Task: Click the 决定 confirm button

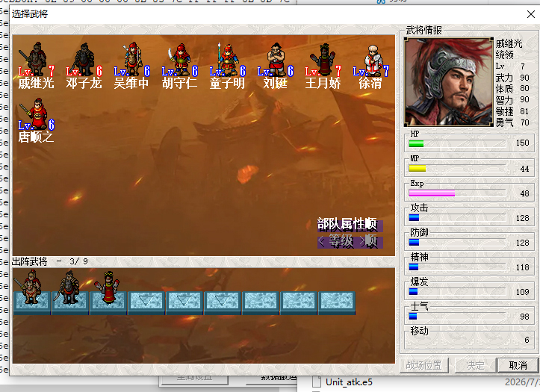Action: pyautogui.click(x=475, y=365)
